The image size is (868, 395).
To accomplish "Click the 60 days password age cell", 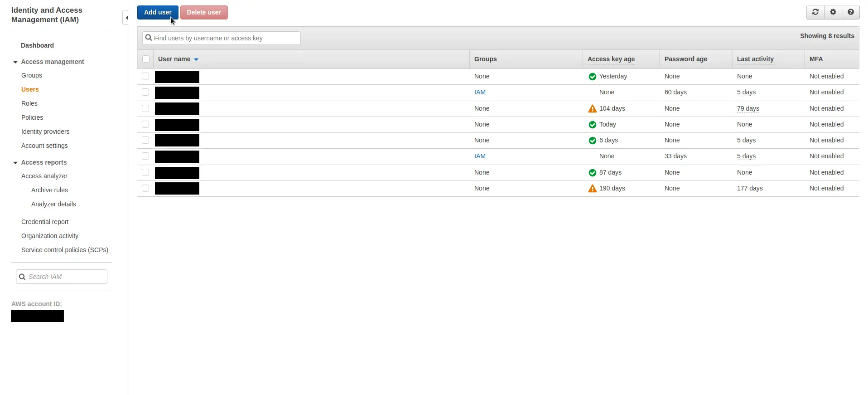I will click(675, 92).
